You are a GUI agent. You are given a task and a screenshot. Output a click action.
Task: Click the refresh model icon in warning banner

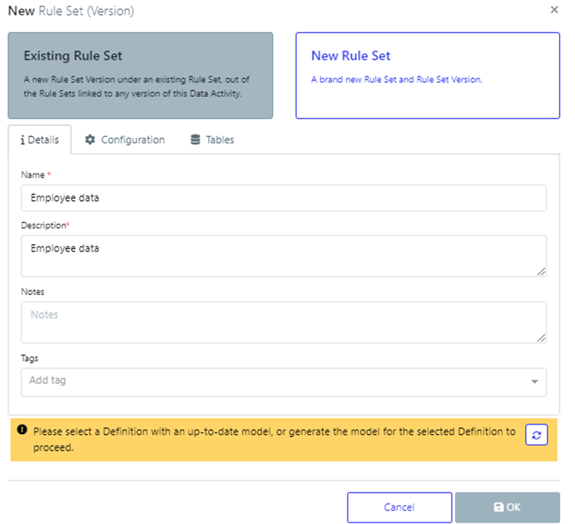[x=536, y=435]
